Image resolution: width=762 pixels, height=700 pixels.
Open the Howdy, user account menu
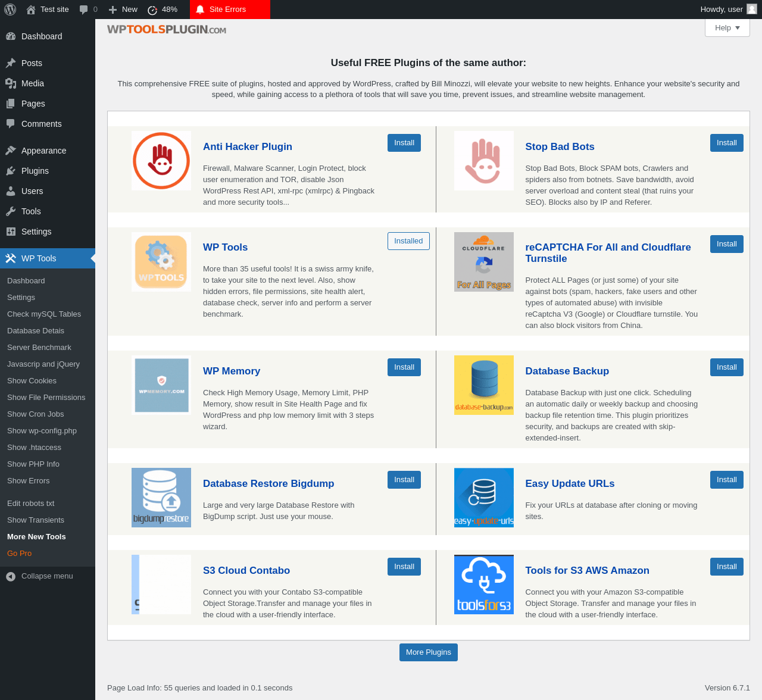click(729, 10)
